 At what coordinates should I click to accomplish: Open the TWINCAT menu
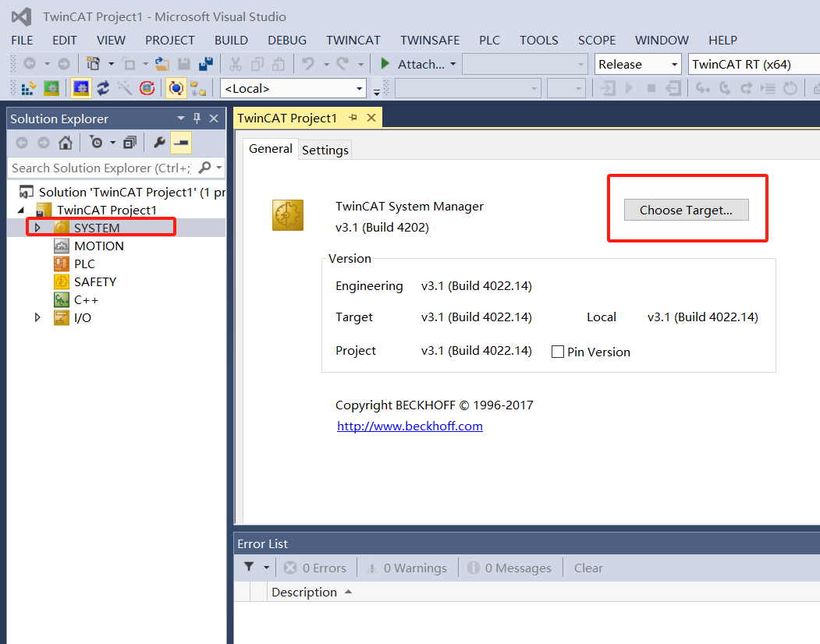click(353, 40)
